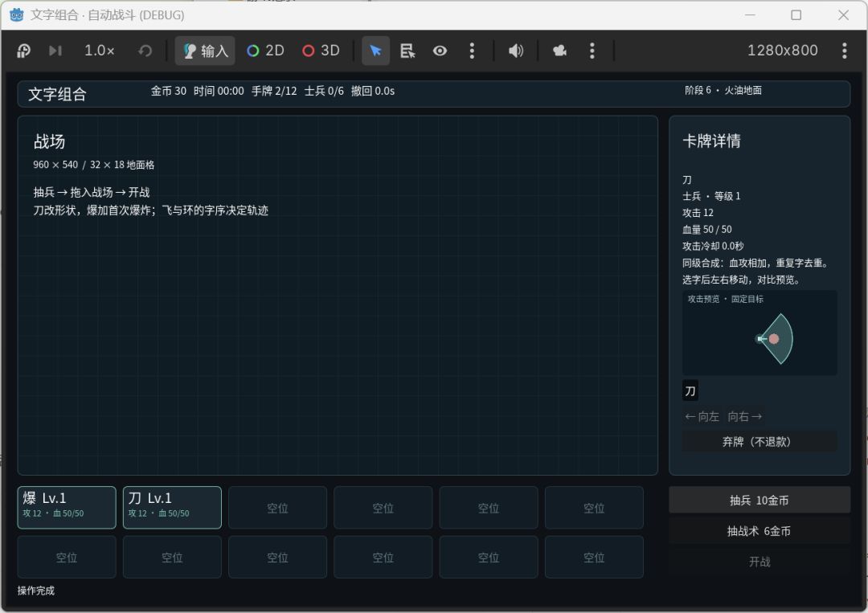Select the arrow selection tool icon
The width and height of the screenshot is (868, 613).
pyautogui.click(x=375, y=51)
